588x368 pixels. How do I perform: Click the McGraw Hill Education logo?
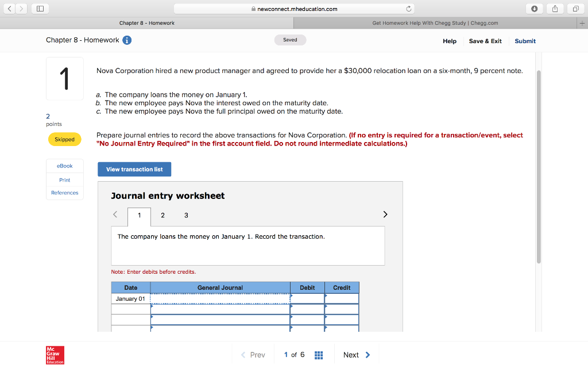[55, 355]
